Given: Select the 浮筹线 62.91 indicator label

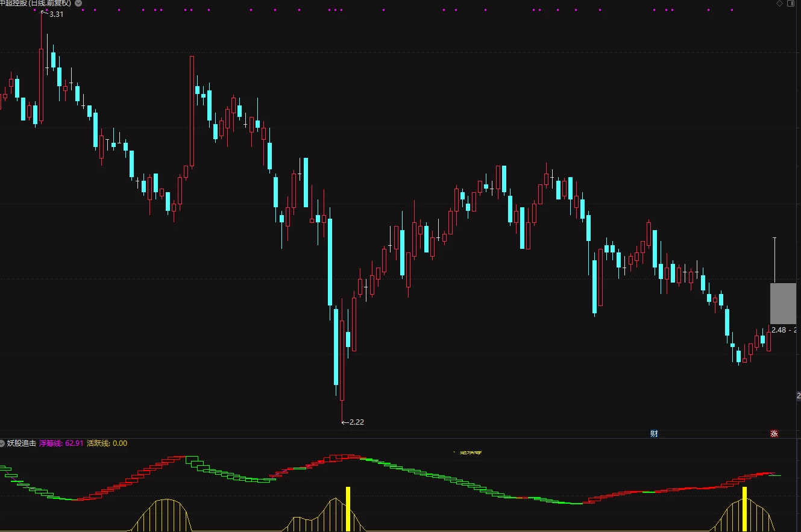Looking at the screenshot, I should tap(61, 443).
